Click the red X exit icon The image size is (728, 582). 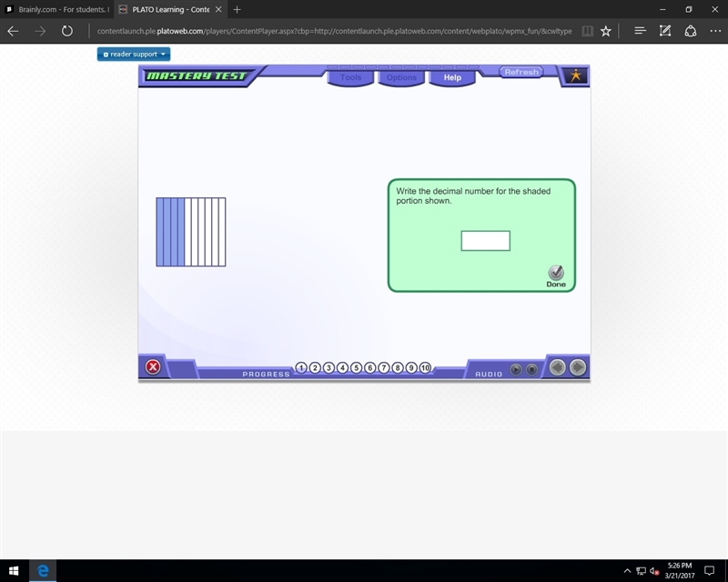click(153, 367)
